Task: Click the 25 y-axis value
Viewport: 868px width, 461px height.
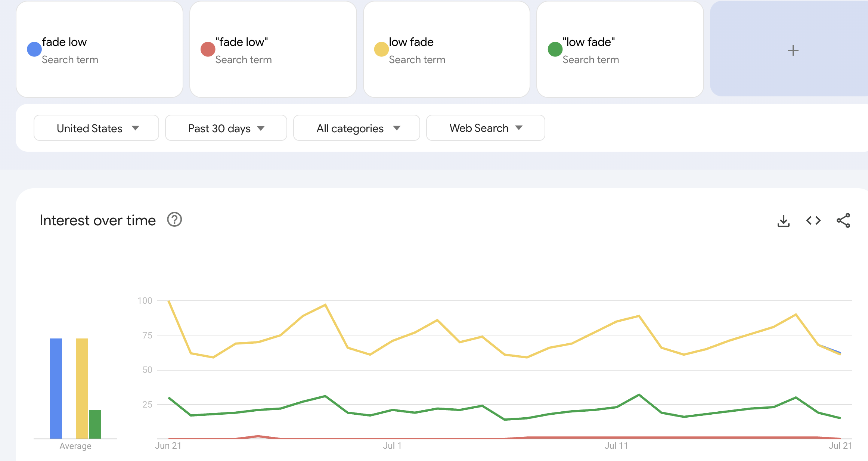Action: point(148,405)
